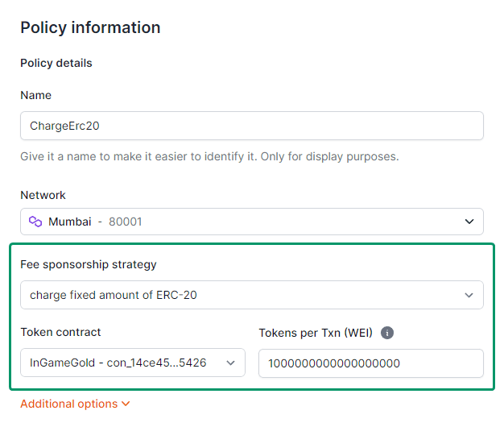Open the Token contract dropdown arrow
Viewport: 504px width, 427px height.
pyautogui.click(x=230, y=363)
